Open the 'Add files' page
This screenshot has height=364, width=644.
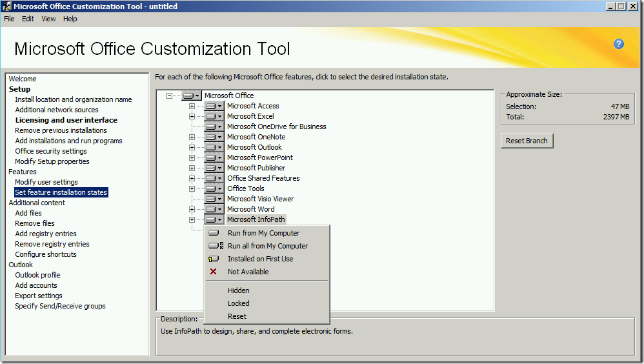pos(28,213)
